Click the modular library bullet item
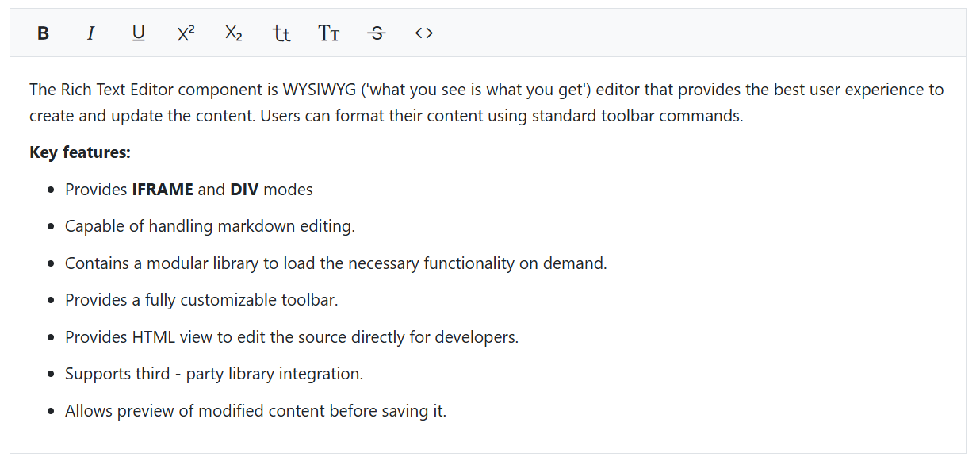The image size is (980, 465). 335,263
